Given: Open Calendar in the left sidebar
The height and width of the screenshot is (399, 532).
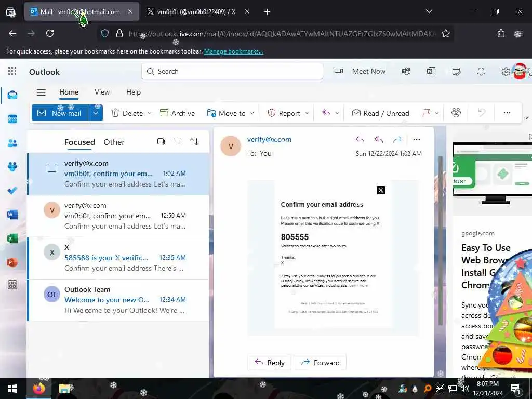Looking at the screenshot, I should [x=12, y=119].
